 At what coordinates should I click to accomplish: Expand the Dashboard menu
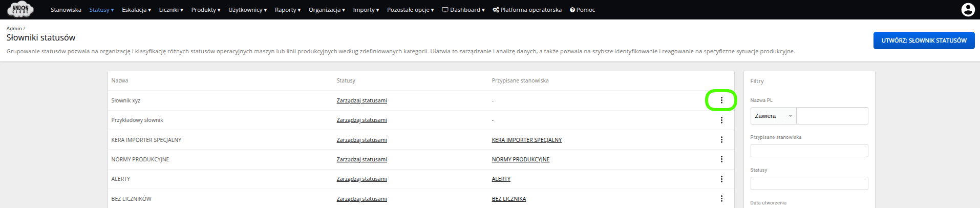point(463,10)
